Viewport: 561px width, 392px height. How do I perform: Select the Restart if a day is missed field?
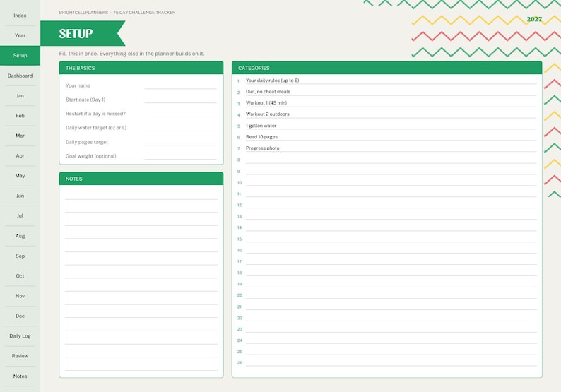coord(180,113)
